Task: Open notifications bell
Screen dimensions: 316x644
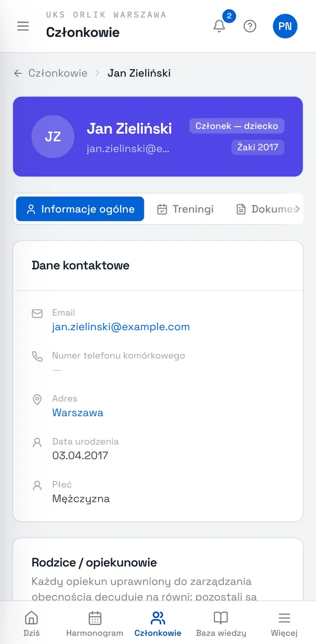Action: pyautogui.click(x=220, y=26)
